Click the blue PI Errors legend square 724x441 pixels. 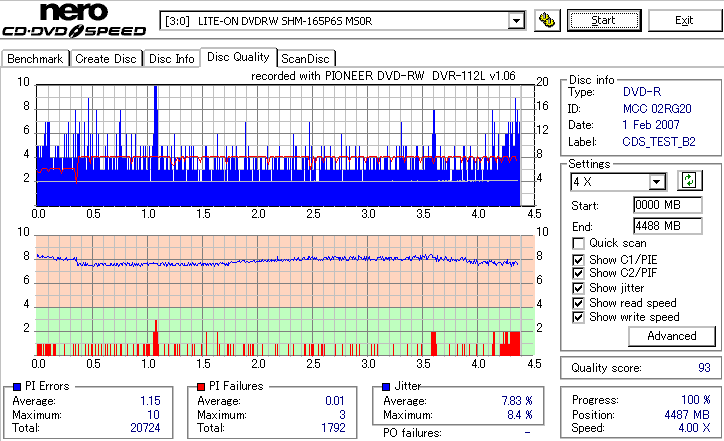(17, 387)
